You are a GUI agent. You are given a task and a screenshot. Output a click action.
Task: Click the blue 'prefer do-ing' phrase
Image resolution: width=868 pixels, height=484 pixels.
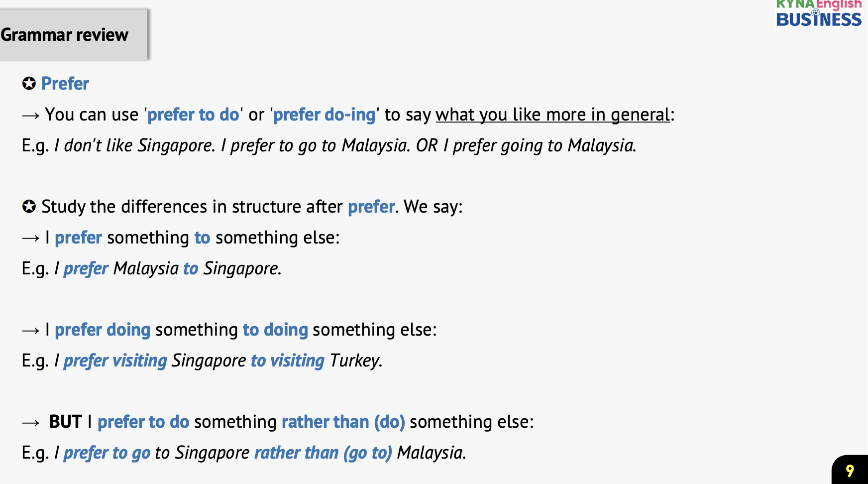click(x=324, y=115)
